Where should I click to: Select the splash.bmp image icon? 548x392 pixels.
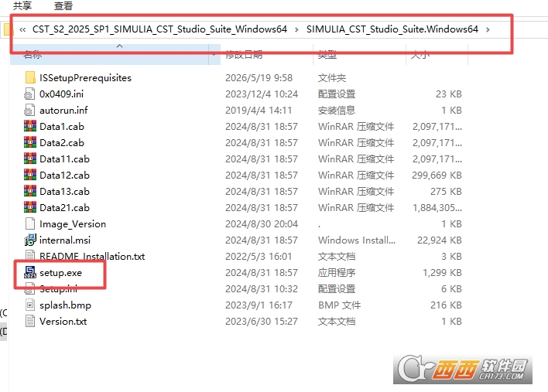[30, 305]
